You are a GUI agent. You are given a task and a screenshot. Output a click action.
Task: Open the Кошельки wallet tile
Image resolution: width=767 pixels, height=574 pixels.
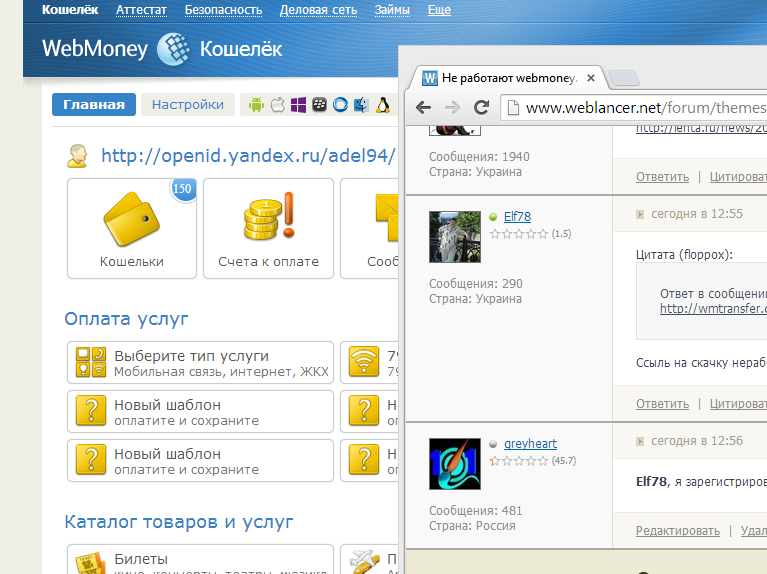click(132, 228)
